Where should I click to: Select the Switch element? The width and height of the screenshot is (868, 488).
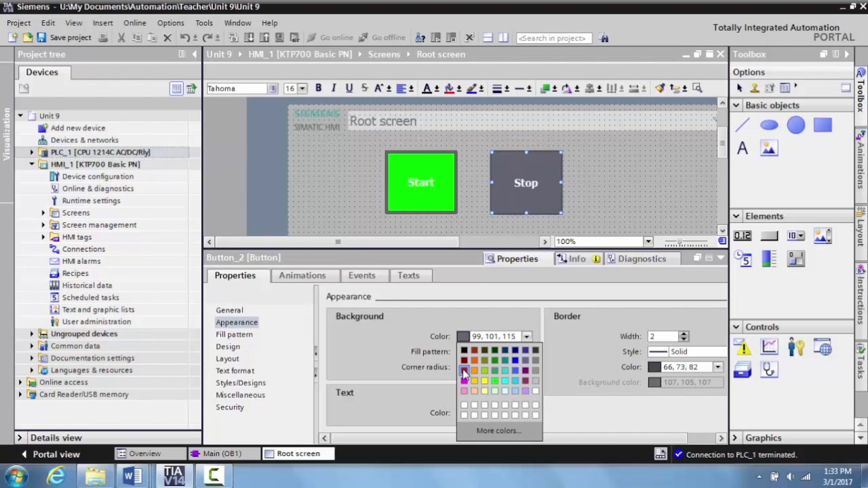[796, 259]
